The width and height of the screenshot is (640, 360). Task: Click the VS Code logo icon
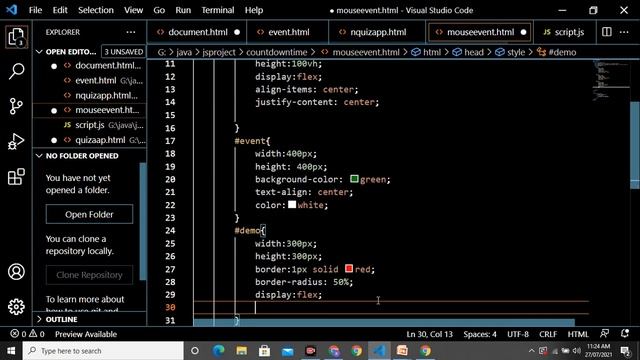pos(12,10)
